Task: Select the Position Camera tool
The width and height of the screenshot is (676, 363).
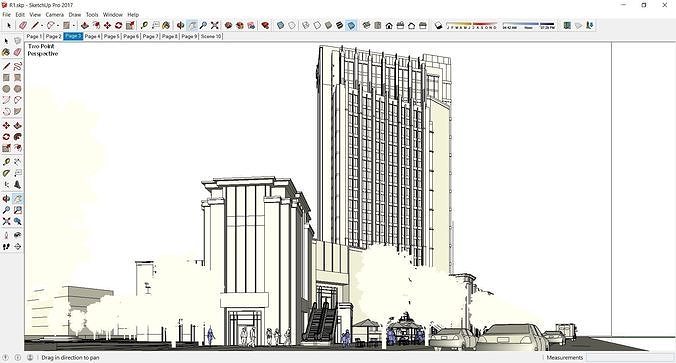Action: point(6,235)
